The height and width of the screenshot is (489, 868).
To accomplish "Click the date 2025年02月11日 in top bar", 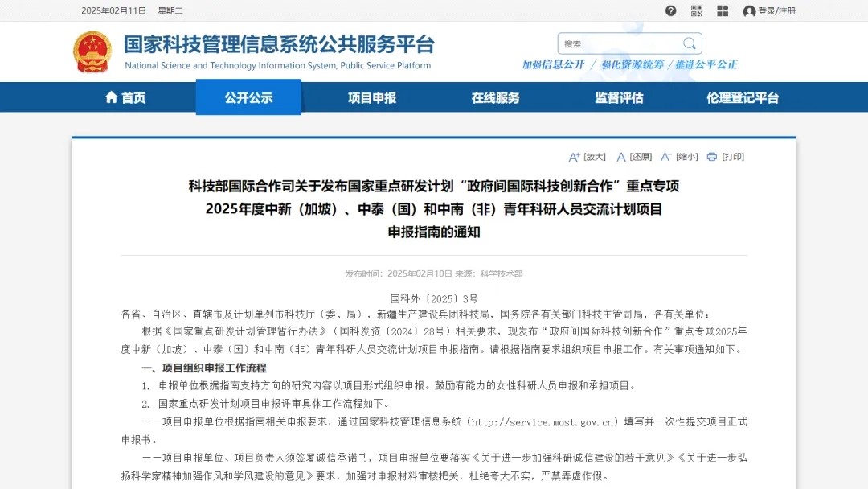I will click(x=113, y=11).
